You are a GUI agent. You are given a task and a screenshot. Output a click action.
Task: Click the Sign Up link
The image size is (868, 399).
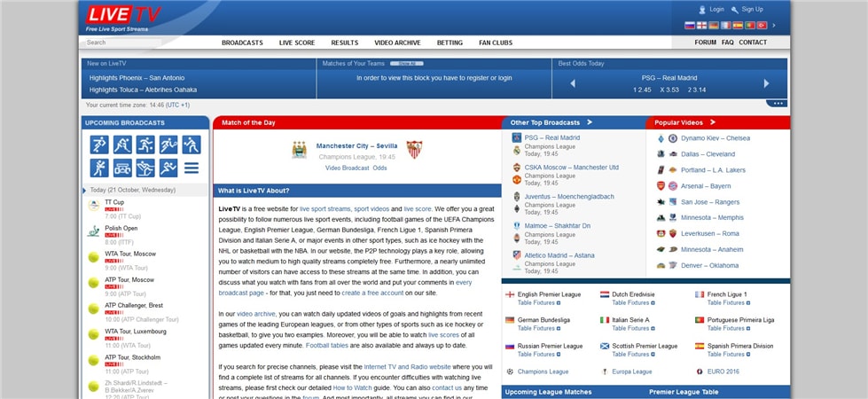(x=753, y=10)
